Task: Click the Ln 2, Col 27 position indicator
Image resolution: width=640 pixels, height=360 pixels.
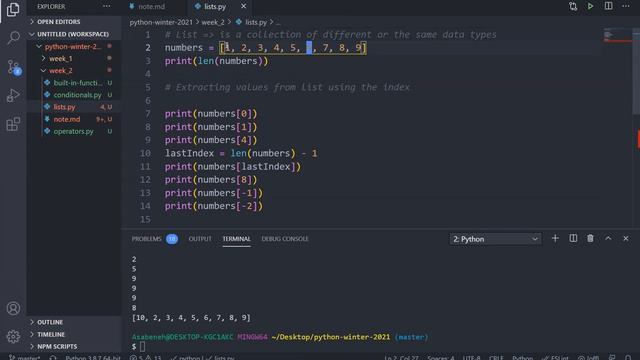Action: tap(401, 357)
